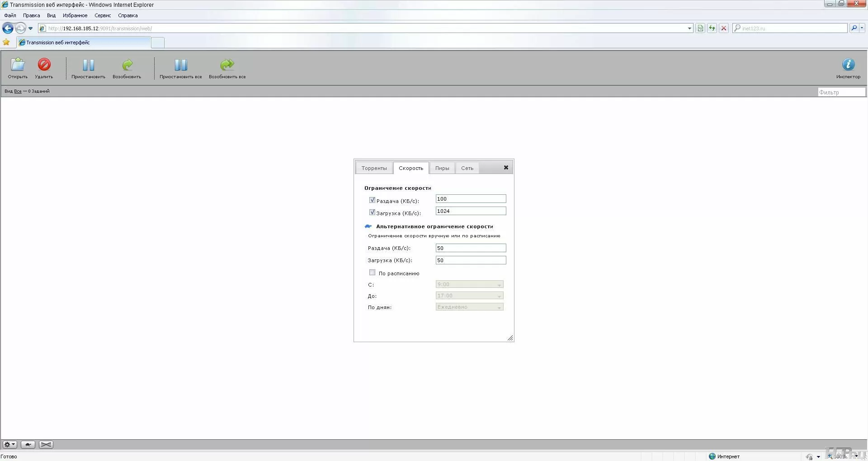
Task: Toggle the upload speed limit checkbox
Action: 372,200
